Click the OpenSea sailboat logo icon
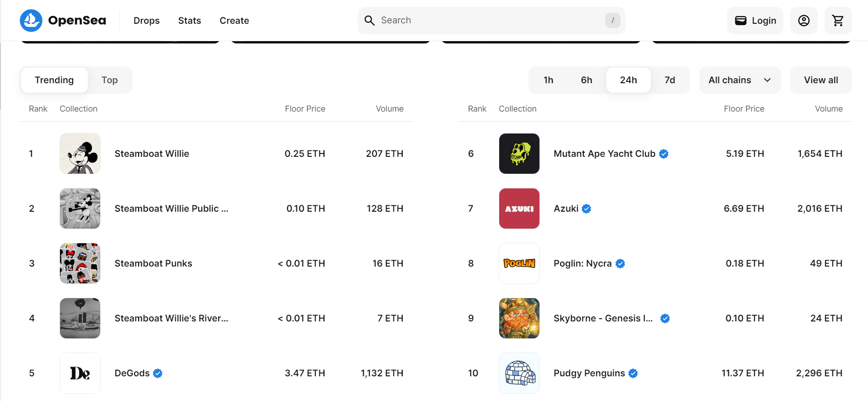This screenshot has width=868, height=401. [31, 21]
